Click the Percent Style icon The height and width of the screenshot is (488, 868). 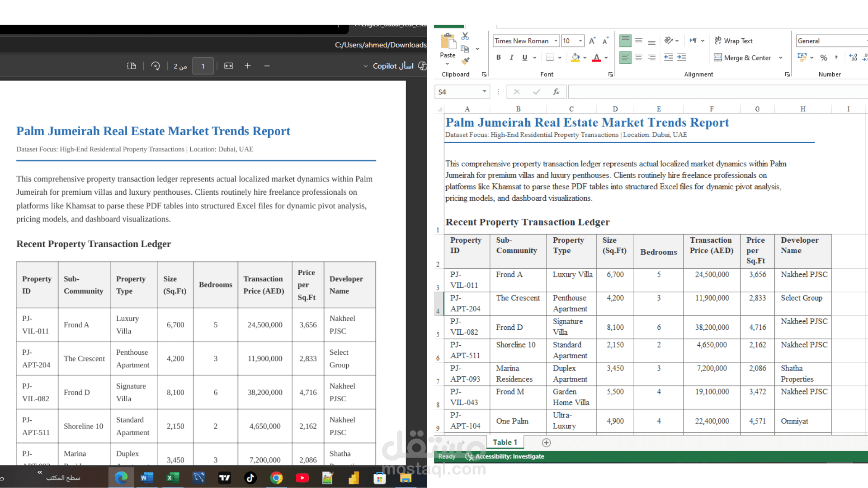point(824,57)
